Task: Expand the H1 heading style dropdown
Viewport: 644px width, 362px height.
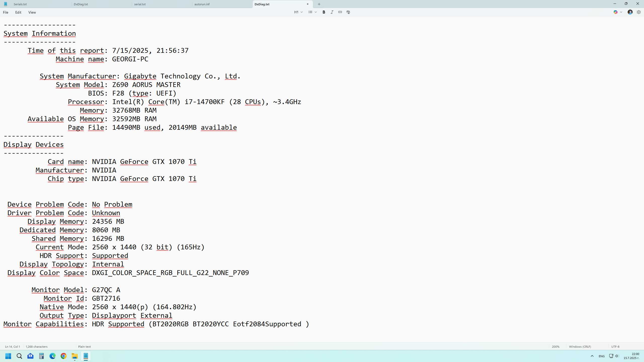Action: (299, 12)
